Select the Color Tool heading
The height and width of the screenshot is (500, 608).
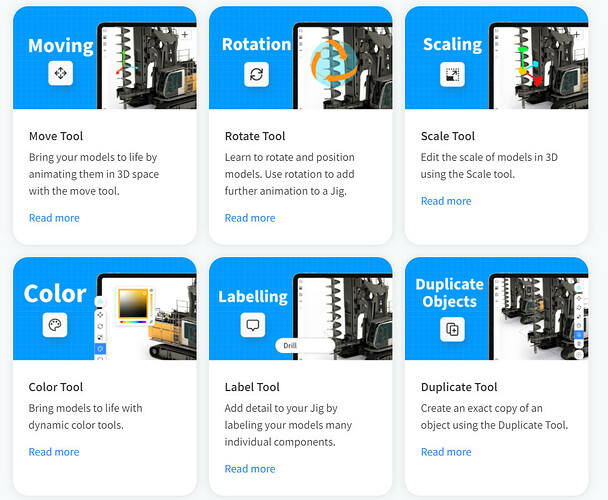point(56,387)
